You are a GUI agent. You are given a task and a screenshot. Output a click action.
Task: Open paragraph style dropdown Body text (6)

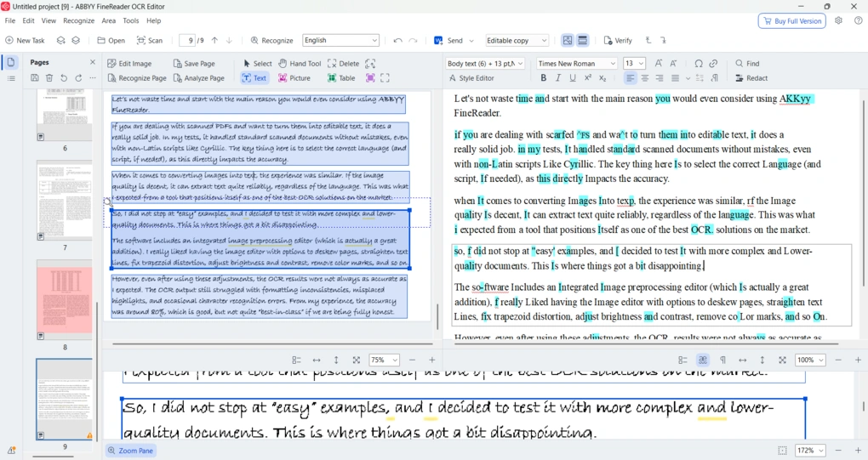coord(485,64)
